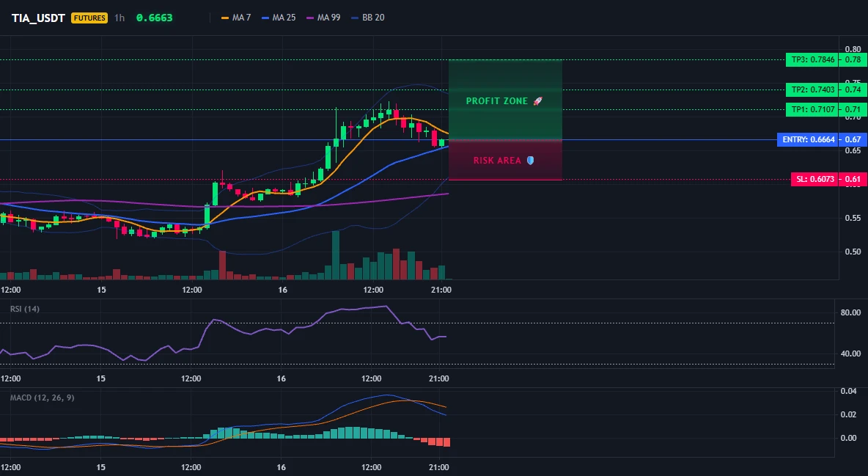The width and height of the screenshot is (868, 476).
Task: Click the 0.50 price axis value
Action: point(853,252)
